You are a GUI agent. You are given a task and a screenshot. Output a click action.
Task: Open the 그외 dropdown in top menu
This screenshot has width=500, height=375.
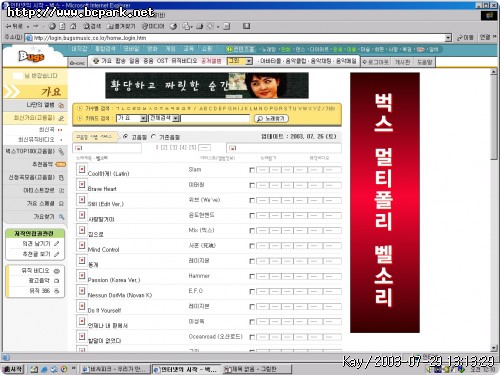[x=240, y=61]
